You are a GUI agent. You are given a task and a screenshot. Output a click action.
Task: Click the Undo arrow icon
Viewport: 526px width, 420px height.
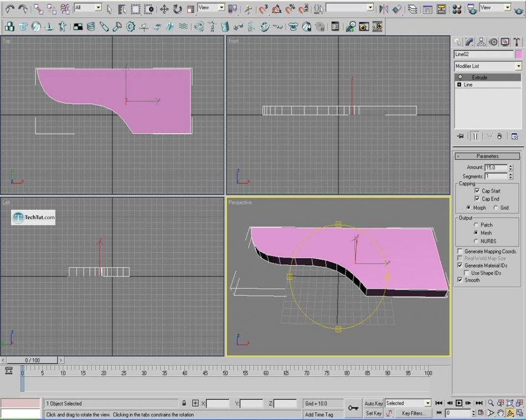tap(9, 9)
